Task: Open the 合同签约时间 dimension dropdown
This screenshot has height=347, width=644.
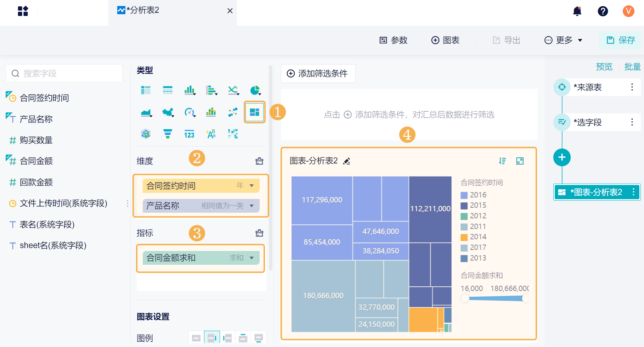Action: point(252,186)
